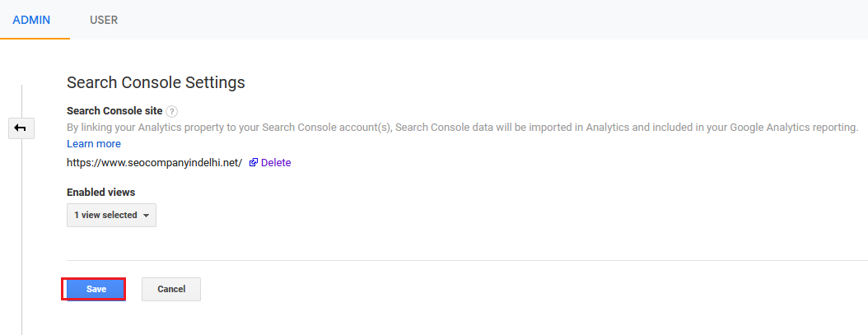Click the icon beside the Delete link

254,163
